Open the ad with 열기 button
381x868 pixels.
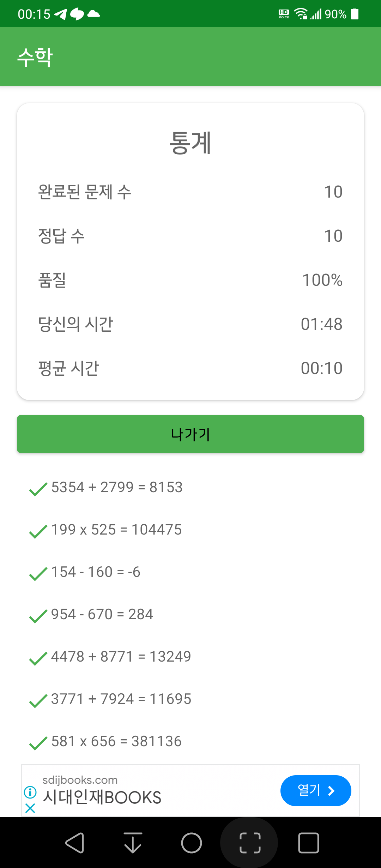[316, 791]
